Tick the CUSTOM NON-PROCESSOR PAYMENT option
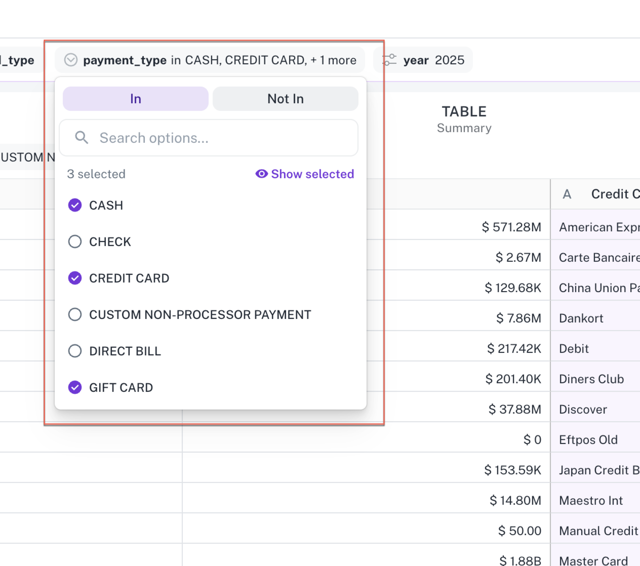The width and height of the screenshot is (640, 566). (75, 315)
